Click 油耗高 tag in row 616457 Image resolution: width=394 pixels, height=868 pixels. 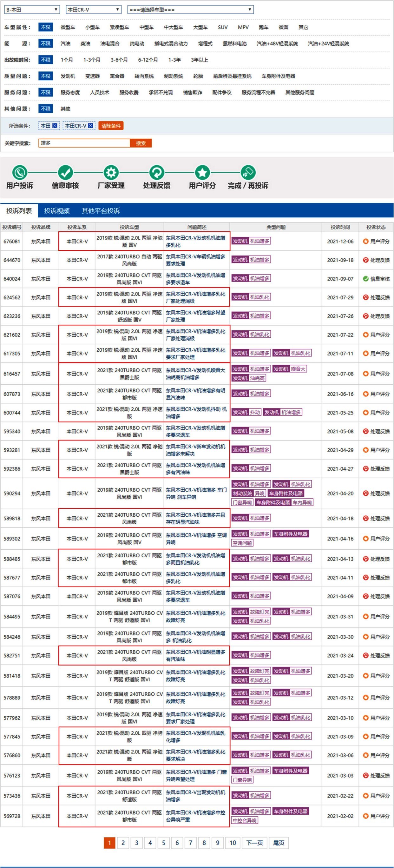(257, 378)
